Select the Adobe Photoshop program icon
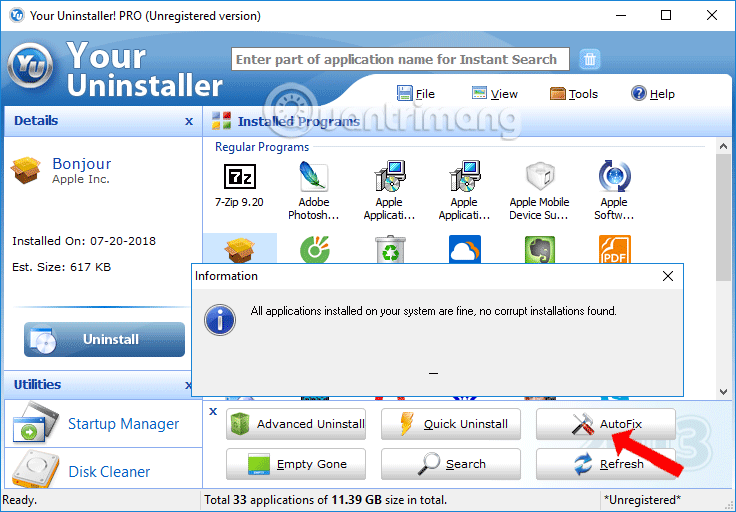736x512 pixels. coord(314,176)
